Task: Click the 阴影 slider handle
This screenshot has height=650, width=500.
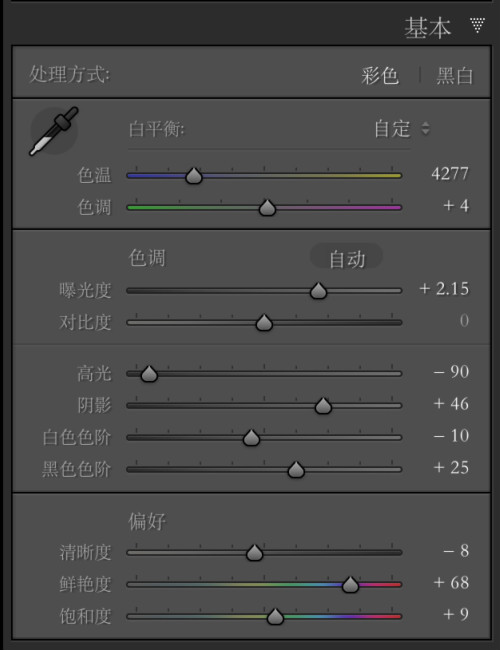Action: click(x=323, y=405)
